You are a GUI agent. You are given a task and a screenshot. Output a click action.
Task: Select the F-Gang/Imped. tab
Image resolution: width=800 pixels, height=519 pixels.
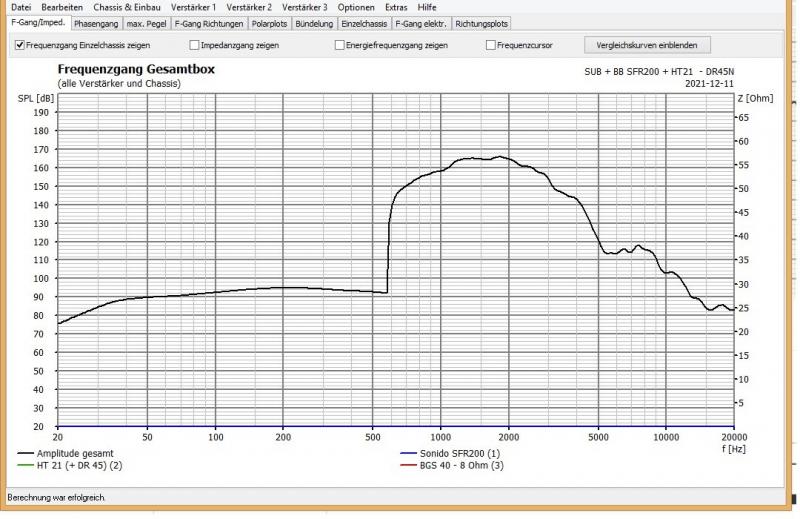click(38, 22)
